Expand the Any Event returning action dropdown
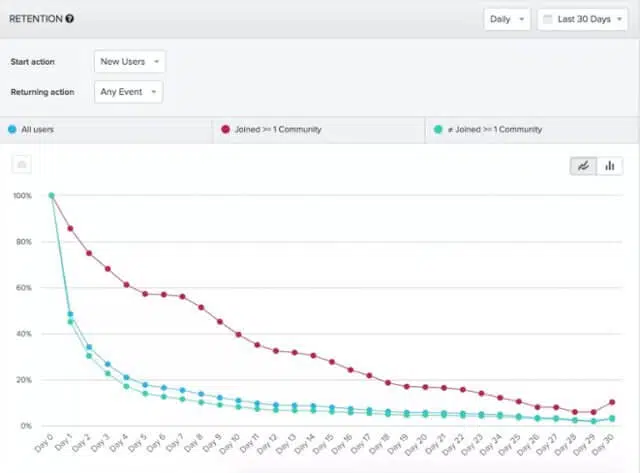The width and height of the screenshot is (640, 473). [x=128, y=92]
